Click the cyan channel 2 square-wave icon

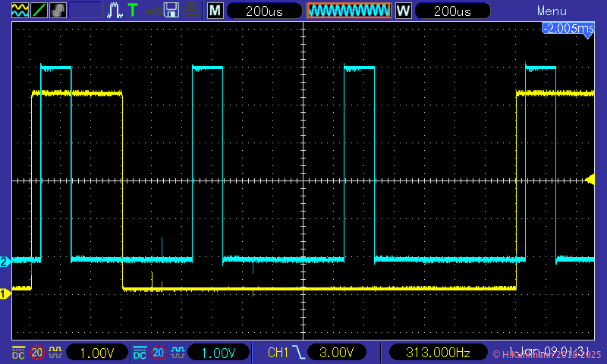point(178,352)
